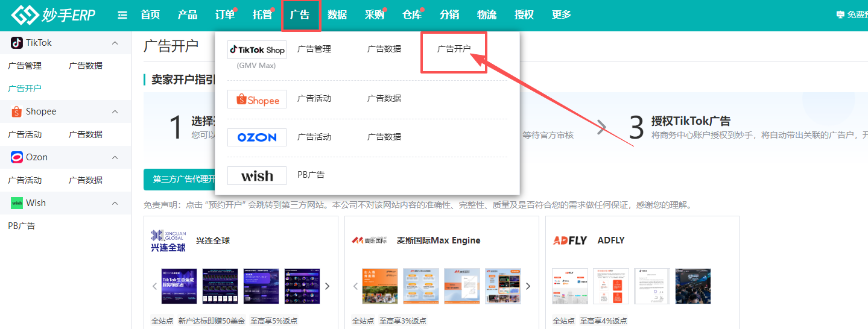This screenshot has height=329, width=868.
Task: Click Shopee logo in dropdown
Action: click(x=257, y=99)
